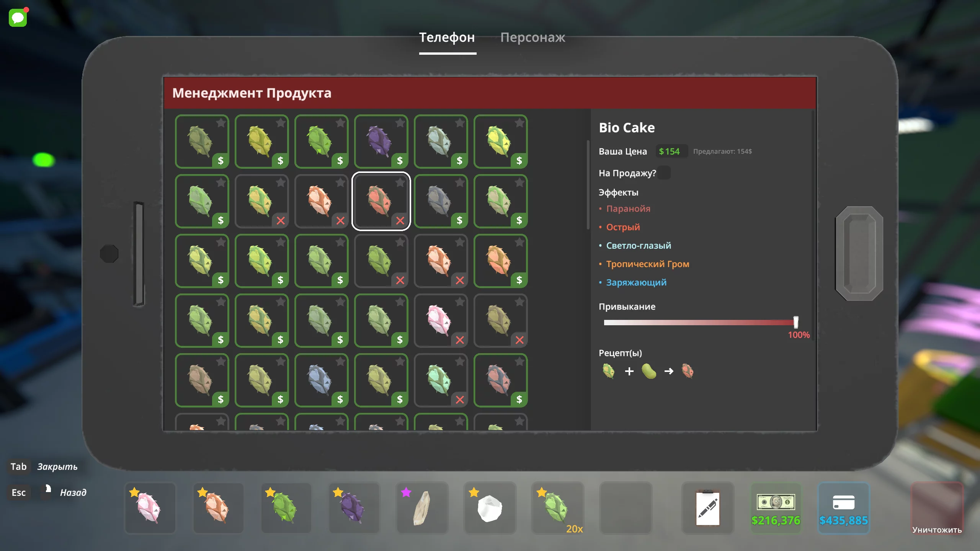Image resolution: width=980 pixels, height=551 pixels.
Task: Click the Уничтожить discard slot
Action: [937, 508]
